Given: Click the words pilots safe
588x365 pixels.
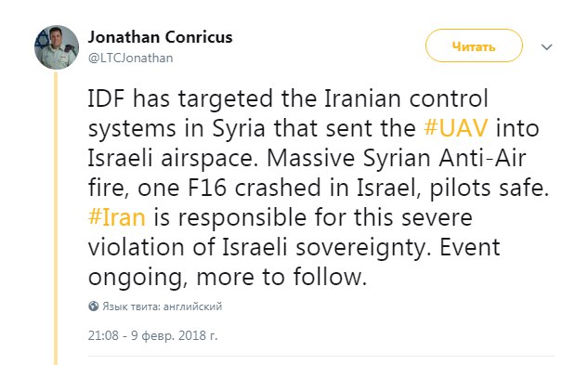Looking at the screenshot, I should pos(489,188).
